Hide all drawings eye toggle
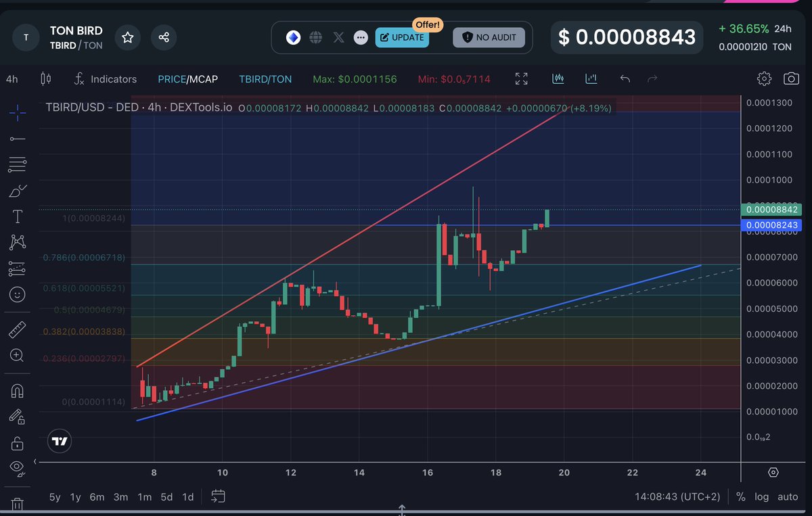This screenshot has height=516, width=812. point(18,468)
